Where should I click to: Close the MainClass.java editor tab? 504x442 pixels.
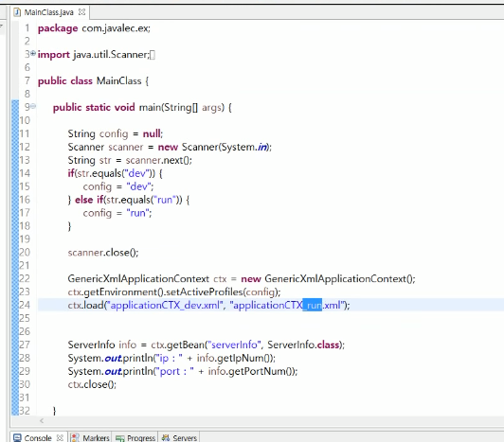coord(82,12)
